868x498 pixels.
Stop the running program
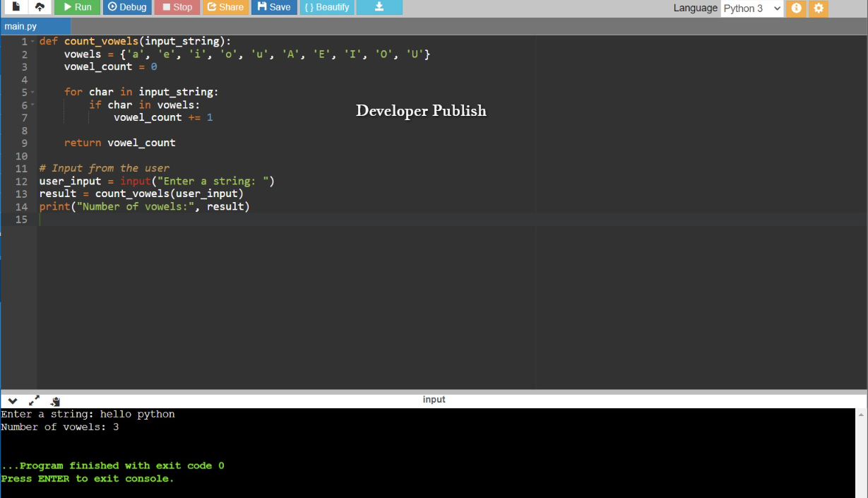point(177,7)
